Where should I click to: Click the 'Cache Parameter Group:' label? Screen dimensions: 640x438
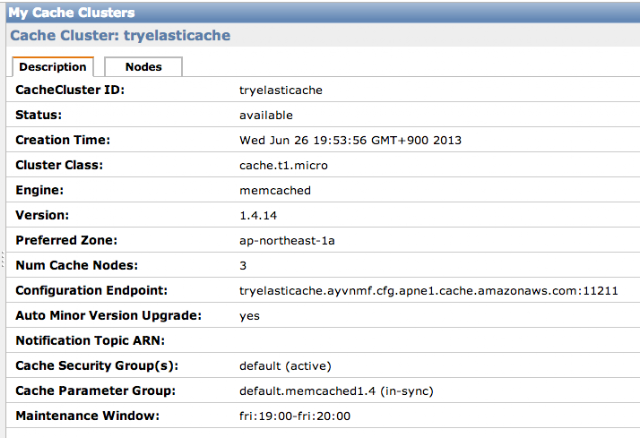(95, 391)
